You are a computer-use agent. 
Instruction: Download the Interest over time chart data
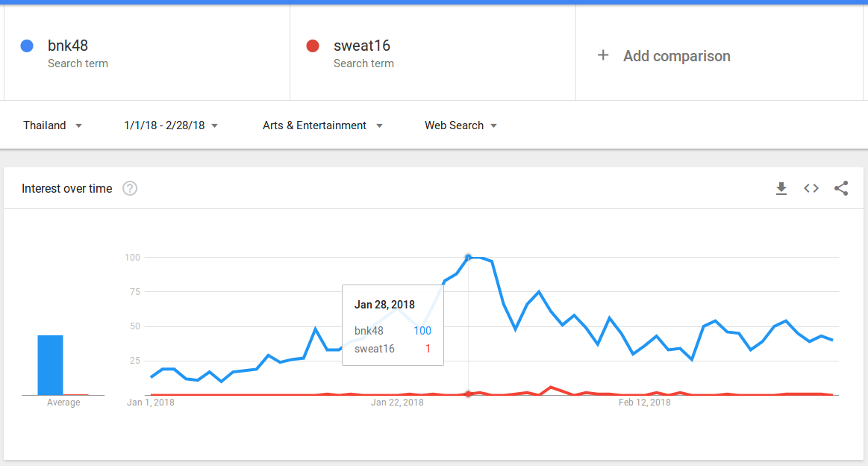click(x=781, y=188)
